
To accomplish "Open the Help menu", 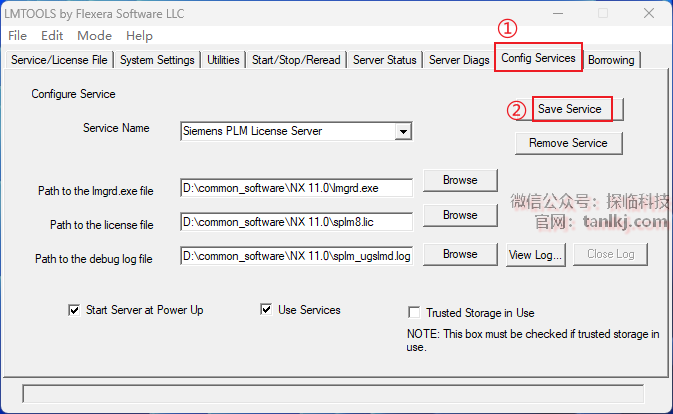I will pyautogui.click(x=139, y=36).
